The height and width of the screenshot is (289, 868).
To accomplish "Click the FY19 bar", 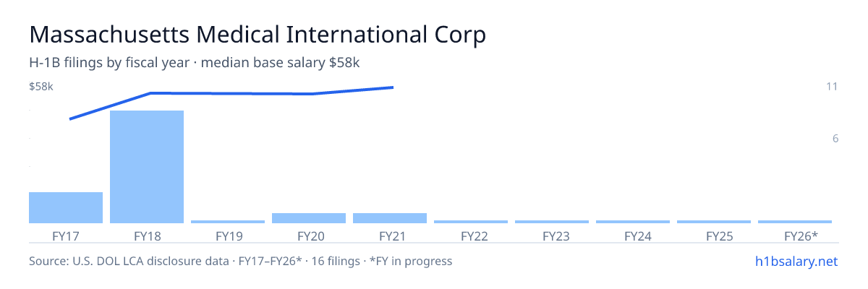I will click(x=228, y=222).
